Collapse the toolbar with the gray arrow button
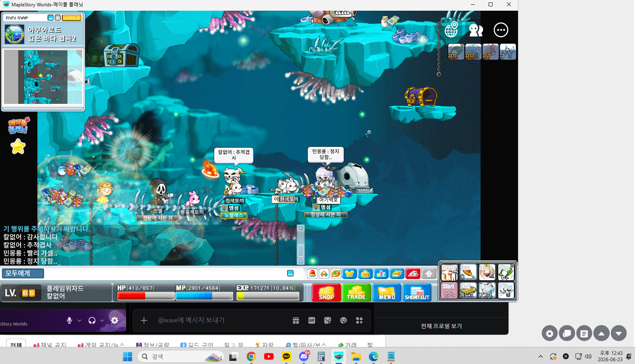635x364 pixels. click(428, 274)
